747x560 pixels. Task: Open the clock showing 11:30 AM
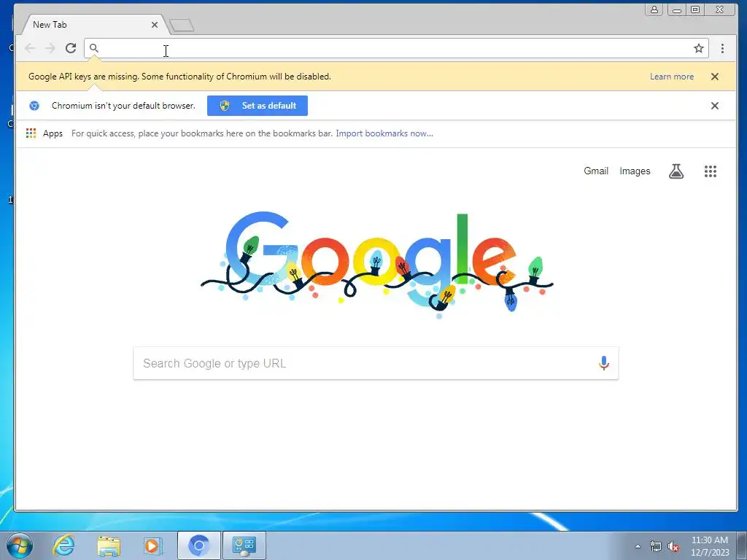(710, 545)
